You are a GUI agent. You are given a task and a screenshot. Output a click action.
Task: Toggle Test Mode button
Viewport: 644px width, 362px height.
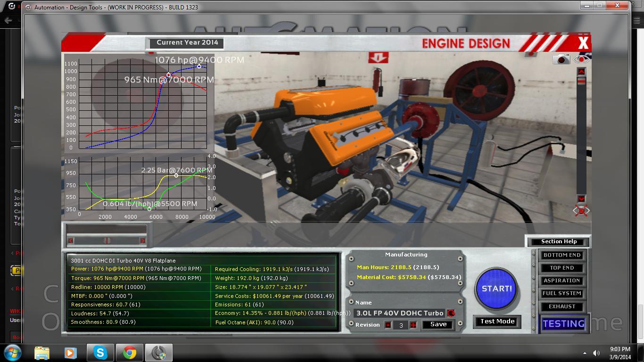click(497, 321)
